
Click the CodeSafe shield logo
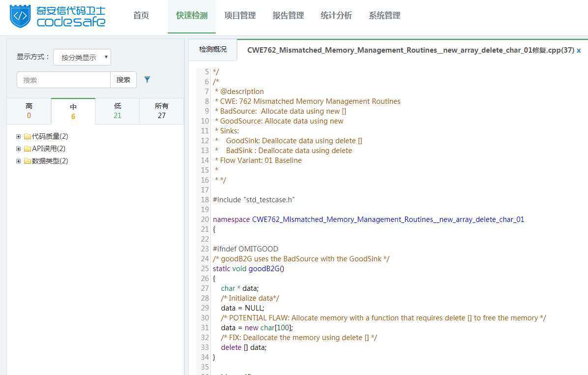[x=20, y=16]
